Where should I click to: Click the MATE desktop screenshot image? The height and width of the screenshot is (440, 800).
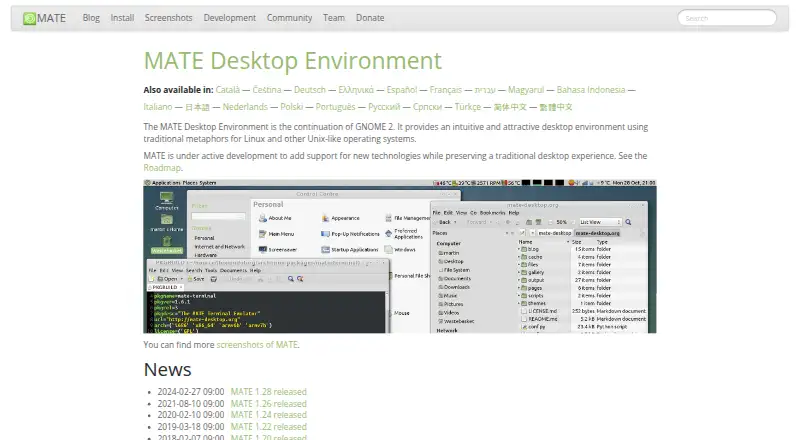[x=400, y=256]
